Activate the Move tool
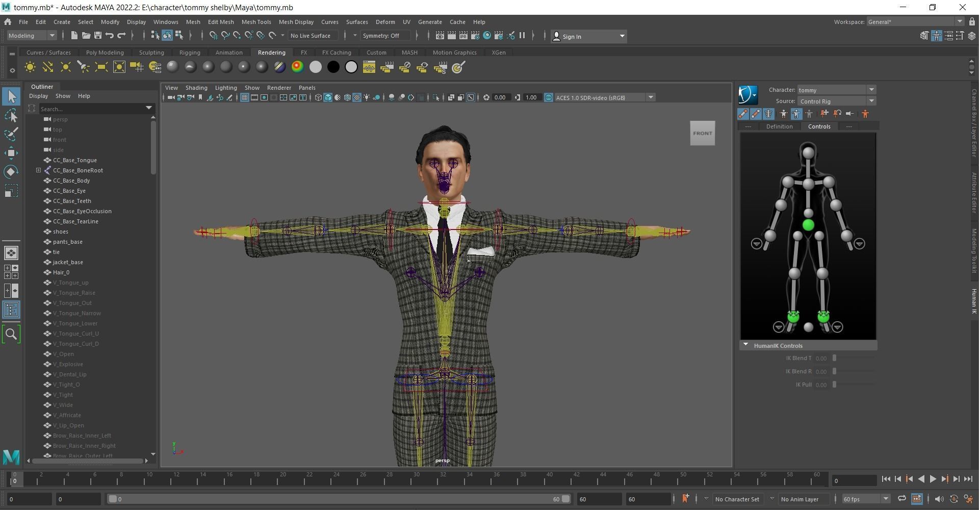The height and width of the screenshot is (510, 980). [11, 153]
